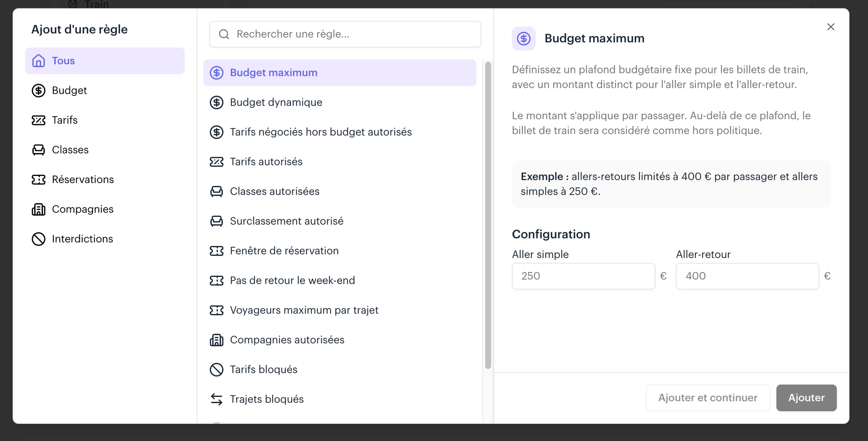868x441 pixels.
Task: Click the rule list vertical scrollbar
Action: [x=488, y=215]
